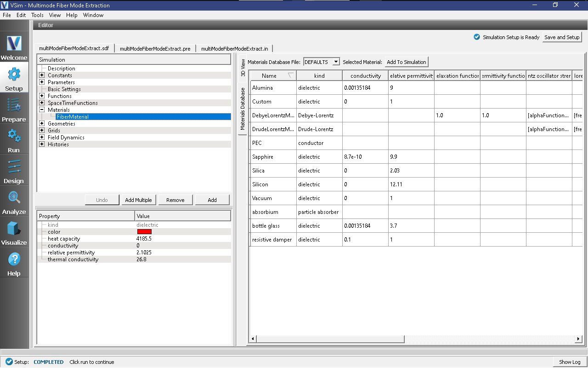Click the Show Log button
This screenshot has width=588, height=368.
click(570, 362)
